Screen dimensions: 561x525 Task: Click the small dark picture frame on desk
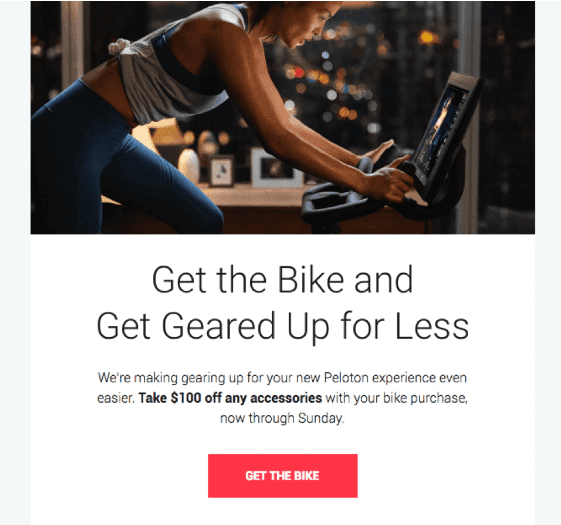pos(221,171)
